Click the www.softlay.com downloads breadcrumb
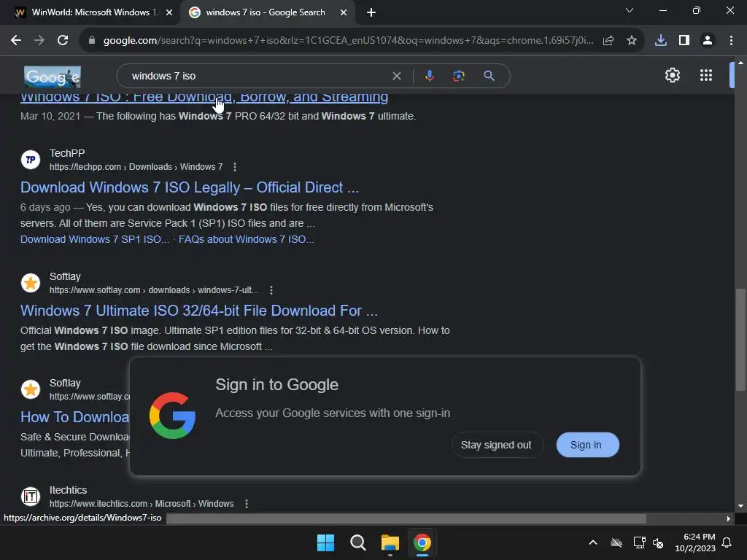Screen dimensions: 747x560 pos(155,290)
